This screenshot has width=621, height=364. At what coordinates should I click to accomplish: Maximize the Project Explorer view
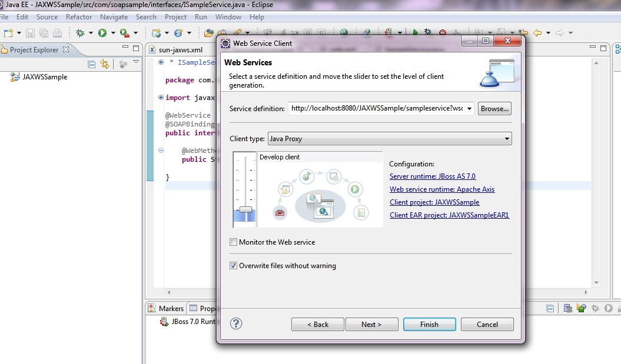tap(136, 48)
